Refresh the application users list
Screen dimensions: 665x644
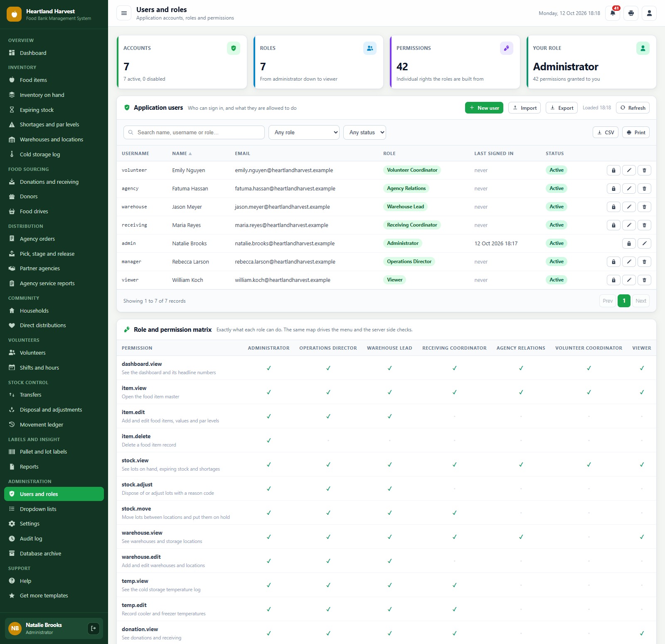tap(633, 108)
